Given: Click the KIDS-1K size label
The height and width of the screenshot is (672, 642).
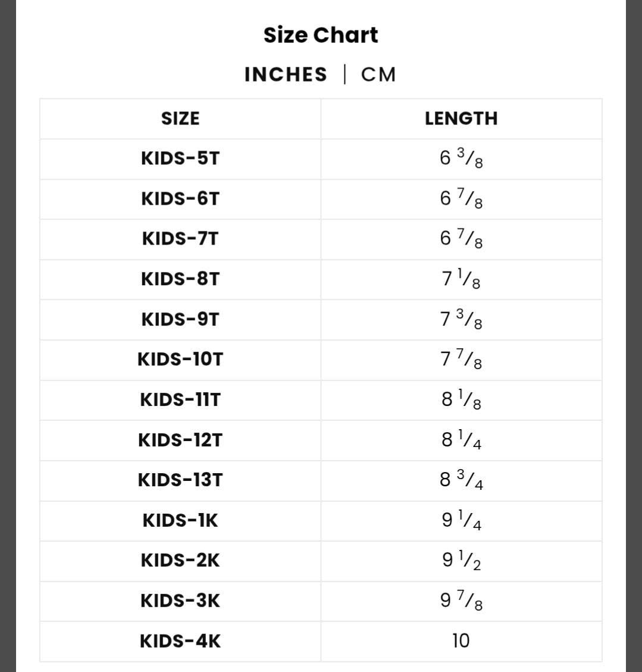Looking at the screenshot, I should pyautogui.click(x=180, y=520).
